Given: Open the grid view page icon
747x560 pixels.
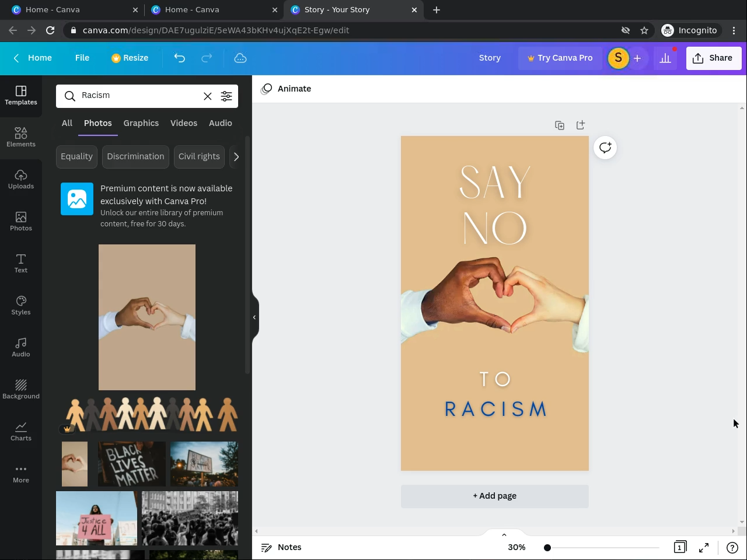Looking at the screenshot, I should click(680, 547).
